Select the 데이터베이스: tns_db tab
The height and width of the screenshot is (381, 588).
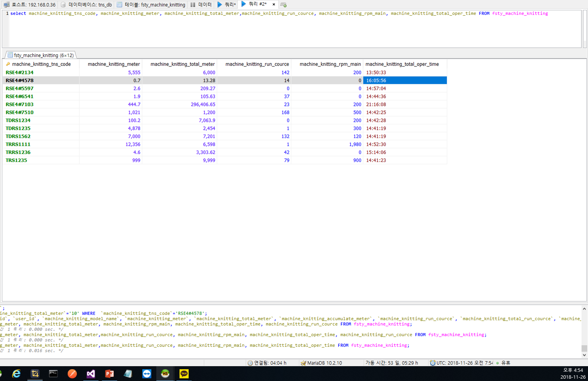pos(86,5)
